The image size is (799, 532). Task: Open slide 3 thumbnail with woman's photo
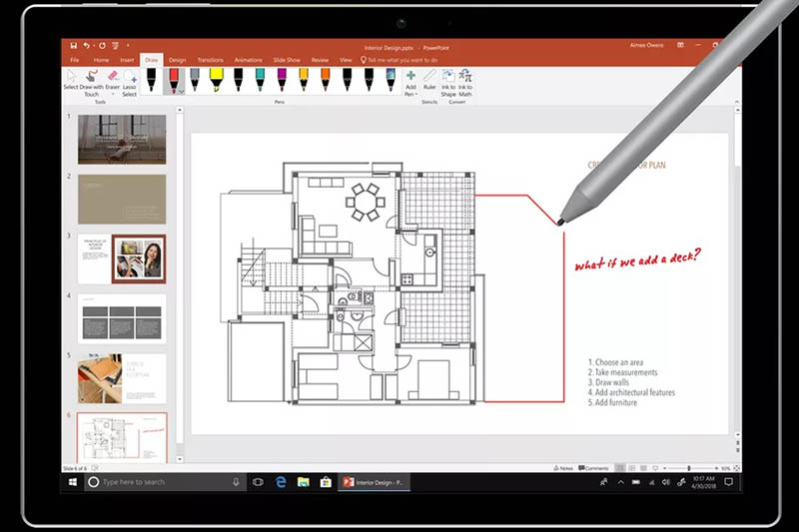pos(122,259)
